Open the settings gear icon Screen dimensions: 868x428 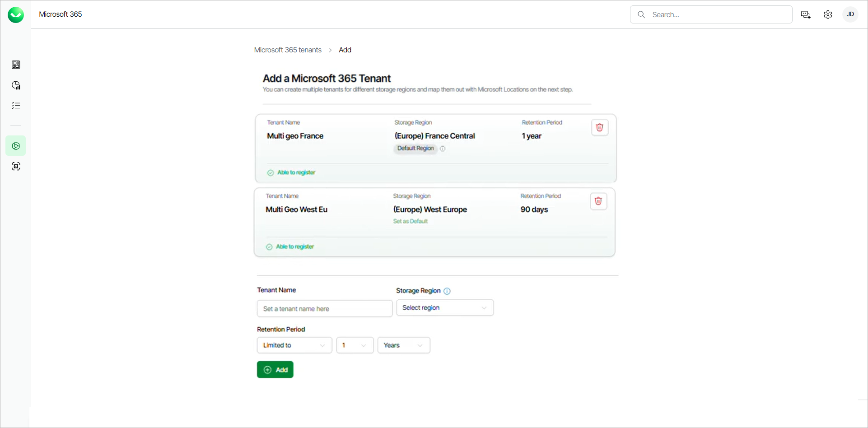828,15
